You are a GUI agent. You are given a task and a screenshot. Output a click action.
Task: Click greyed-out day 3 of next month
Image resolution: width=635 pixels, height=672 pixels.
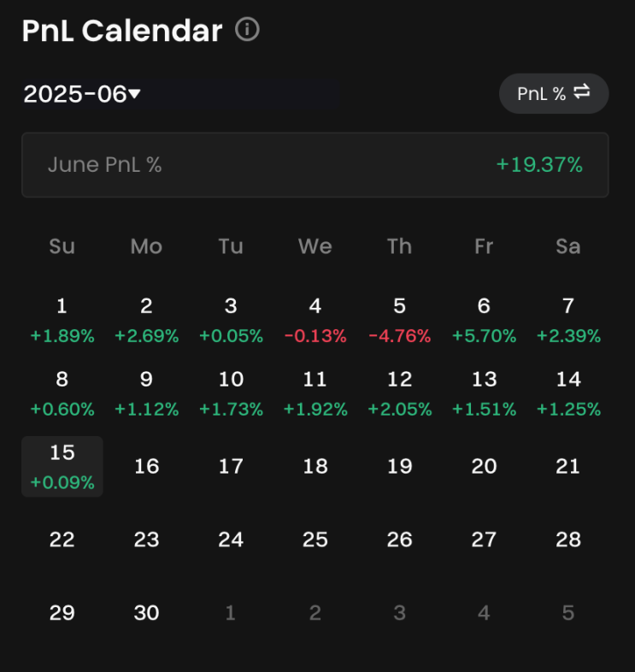[399, 612]
